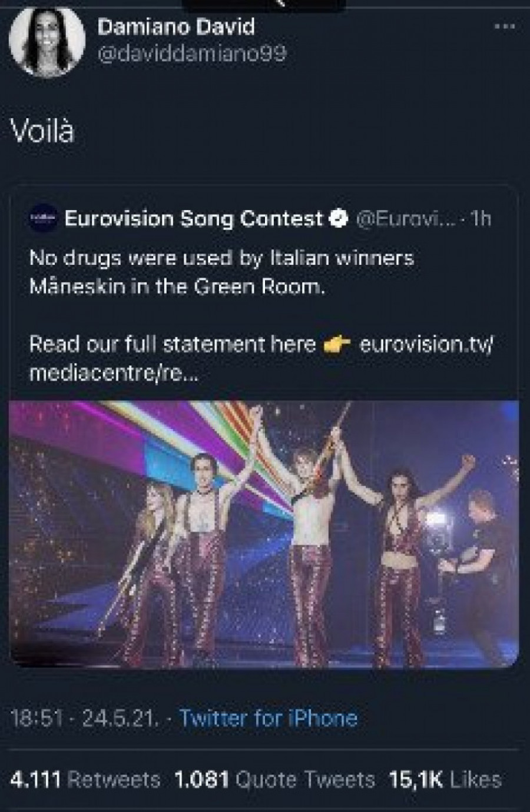Click the verified badge beside Eurovision Song Contest

pyautogui.click(x=337, y=219)
